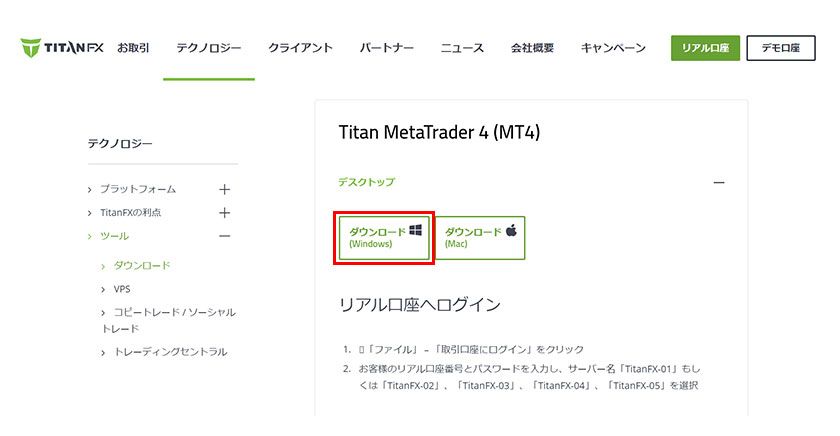Image resolution: width=840 pixels, height=436 pixels.
Task: Click the TitanFX logo
Action: [x=62, y=48]
